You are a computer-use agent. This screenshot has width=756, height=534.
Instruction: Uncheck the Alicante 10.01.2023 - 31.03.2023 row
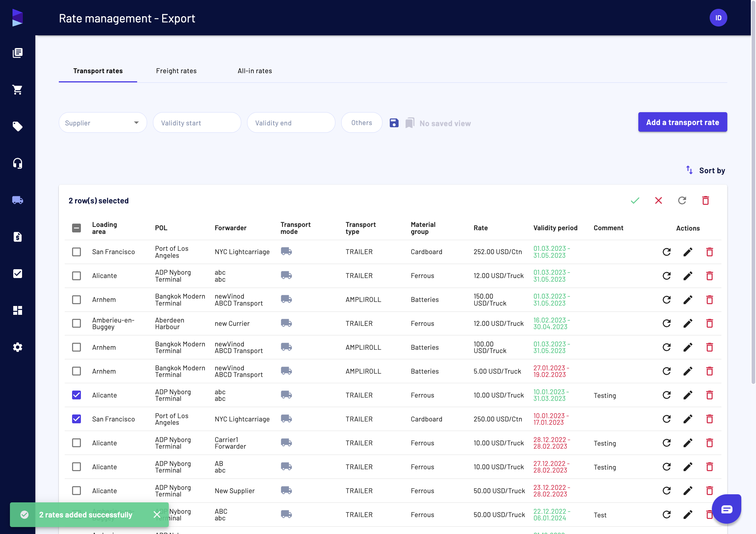76,395
